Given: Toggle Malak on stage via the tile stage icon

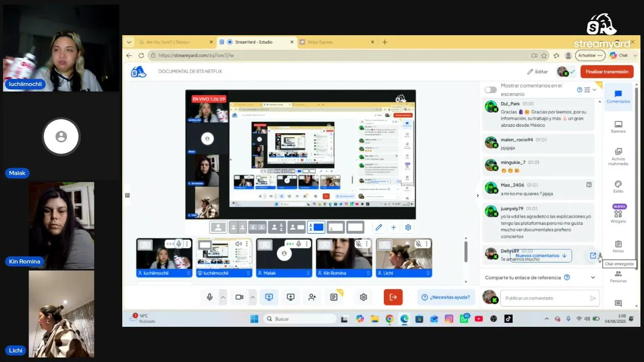Looking at the screenshot, I should point(265,245).
